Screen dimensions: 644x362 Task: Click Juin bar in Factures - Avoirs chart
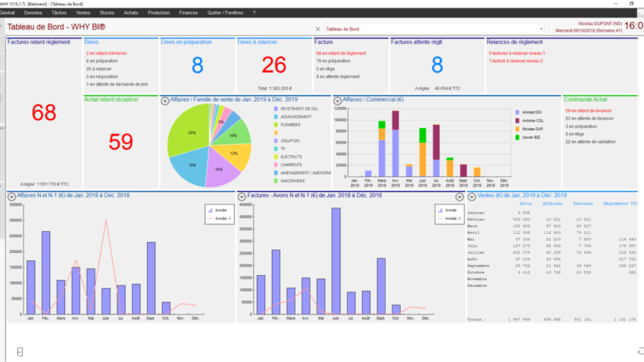336,261
